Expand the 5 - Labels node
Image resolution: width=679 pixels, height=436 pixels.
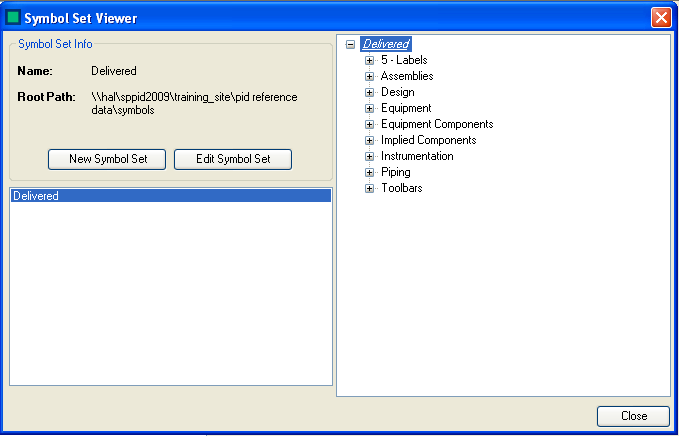click(x=369, y=60)
